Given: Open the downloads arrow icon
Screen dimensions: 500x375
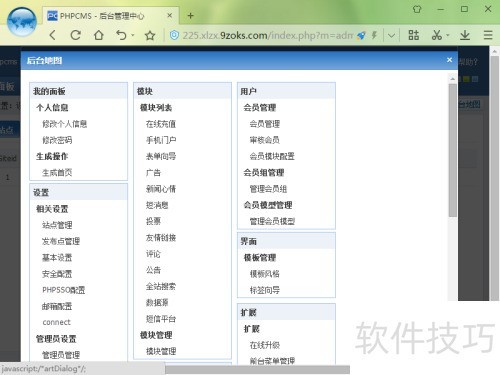Looking at the screenshot, I should (465, 35).
